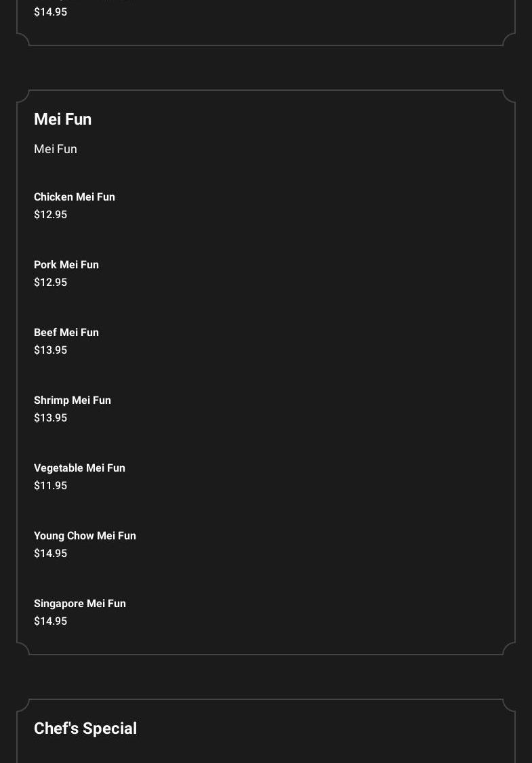
Task: Open Singapore Mei Fun item
Action: [x=80, y=604]
